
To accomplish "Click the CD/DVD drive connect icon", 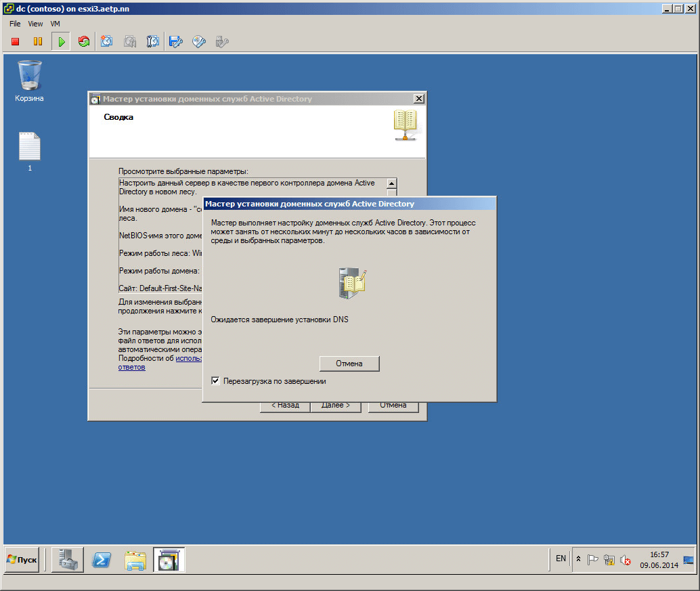I will 199,42.
